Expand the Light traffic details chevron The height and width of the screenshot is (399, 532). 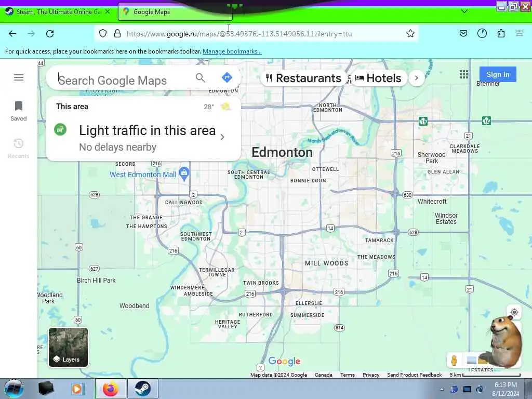[222, 137]
